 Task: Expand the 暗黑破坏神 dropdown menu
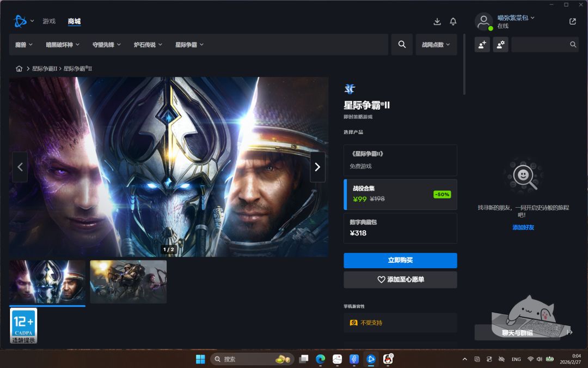(63, 45)
